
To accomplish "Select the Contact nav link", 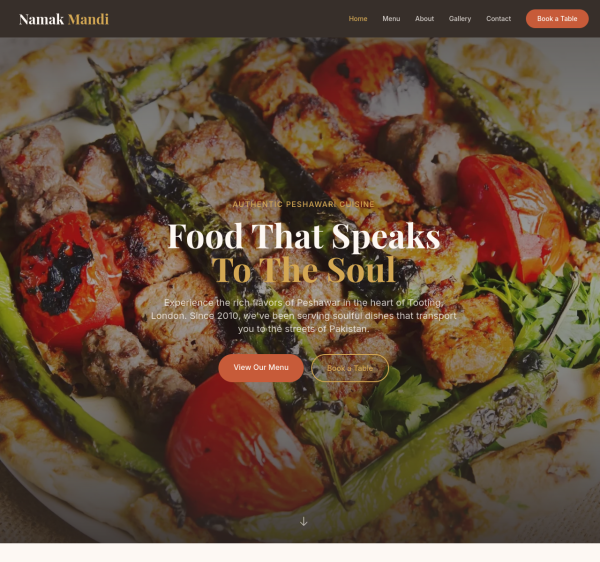I will pos(498,19).
